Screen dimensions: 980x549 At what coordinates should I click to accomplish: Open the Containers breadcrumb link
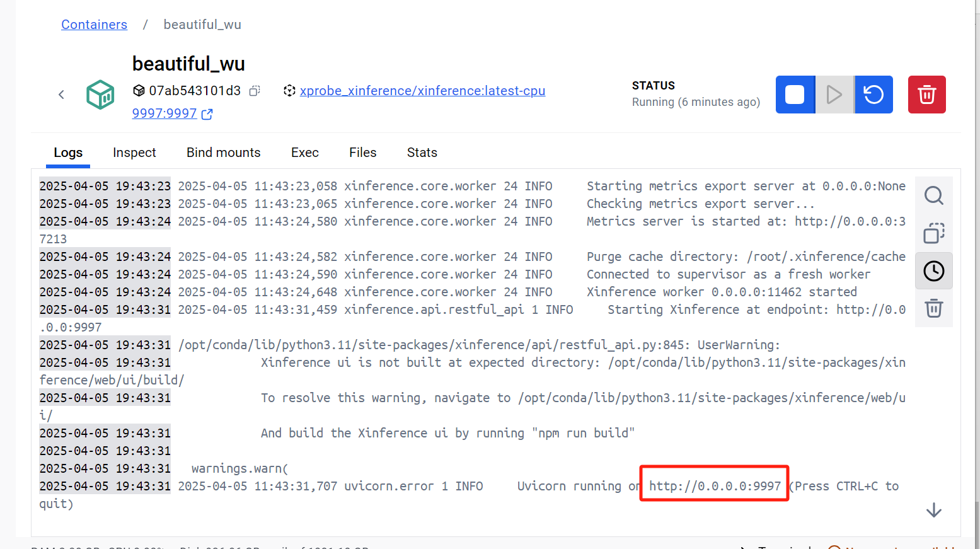94,25
